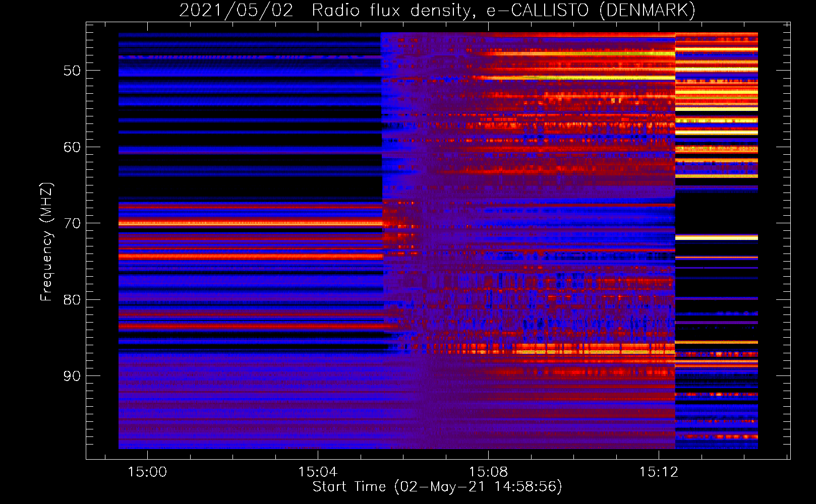
Task: Click the plot title "2021/05/02 Radio flux density, e-CALLISTO (DENMARK)"
Action: tap(437, 11)
